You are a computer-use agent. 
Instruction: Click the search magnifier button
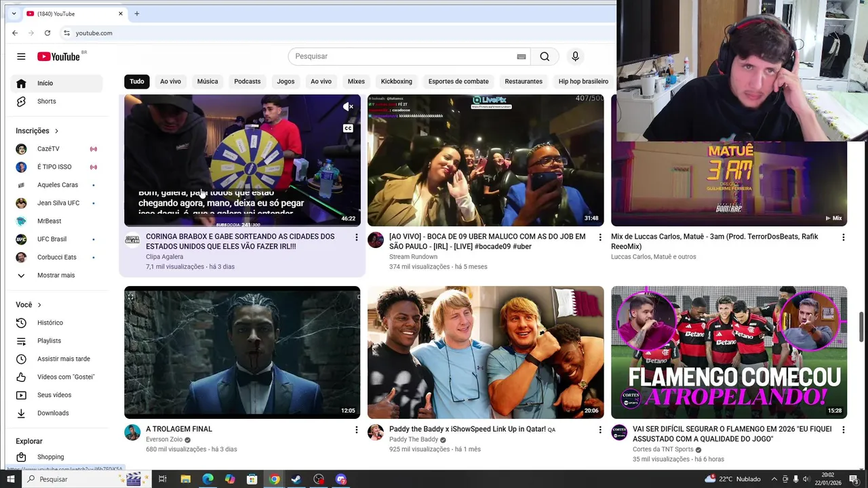[545, 56]
